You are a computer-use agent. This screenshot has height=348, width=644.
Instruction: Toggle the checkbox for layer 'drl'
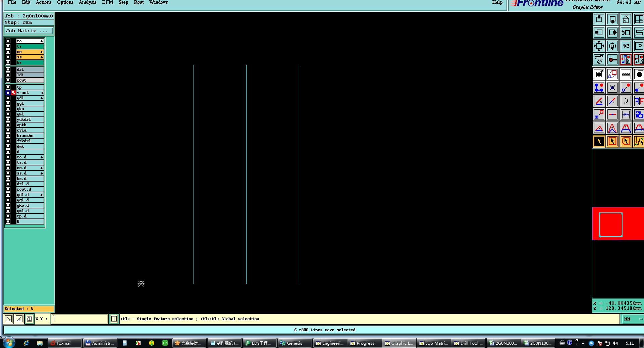[x=8, y=69]
